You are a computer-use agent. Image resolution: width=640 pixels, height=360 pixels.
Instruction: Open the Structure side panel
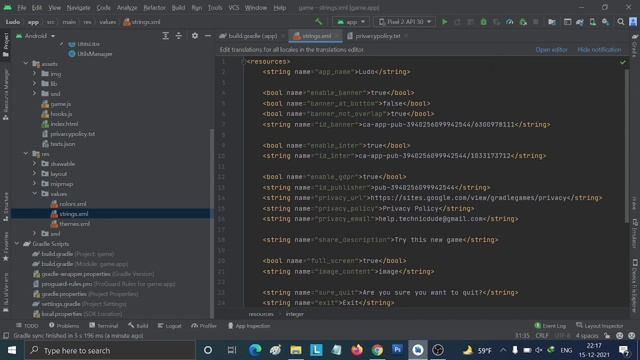coord(5,207)
